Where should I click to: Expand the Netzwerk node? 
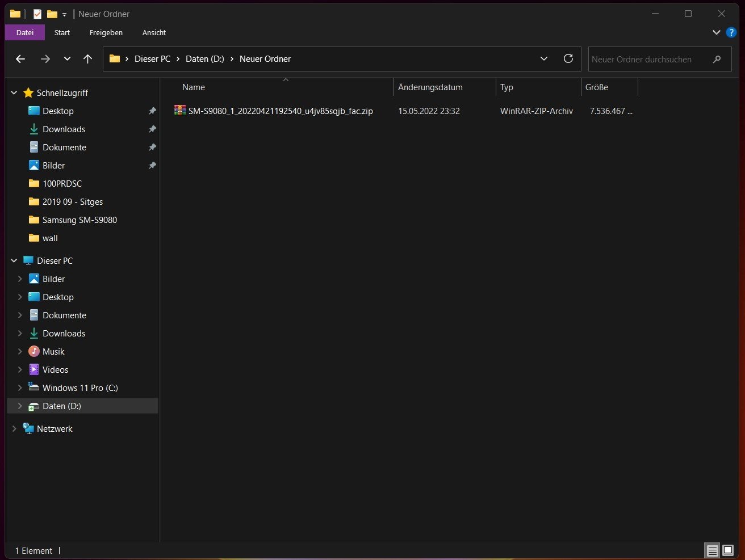14,429
